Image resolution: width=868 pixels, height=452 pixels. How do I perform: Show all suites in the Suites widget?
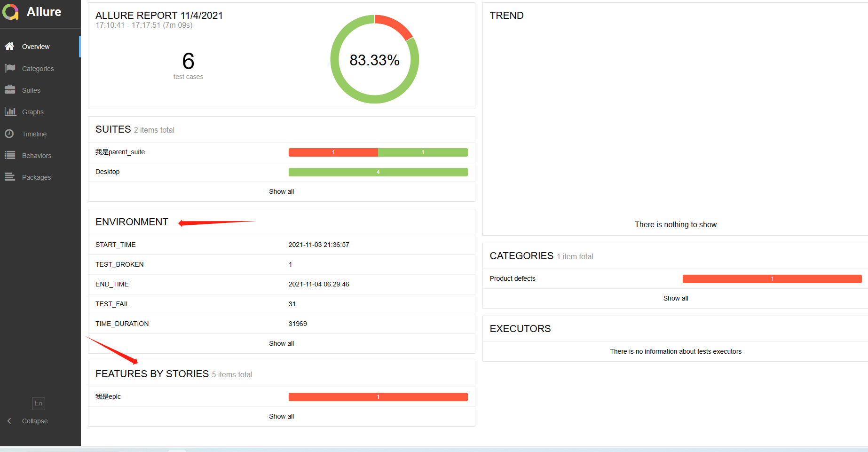click(281, 191)
